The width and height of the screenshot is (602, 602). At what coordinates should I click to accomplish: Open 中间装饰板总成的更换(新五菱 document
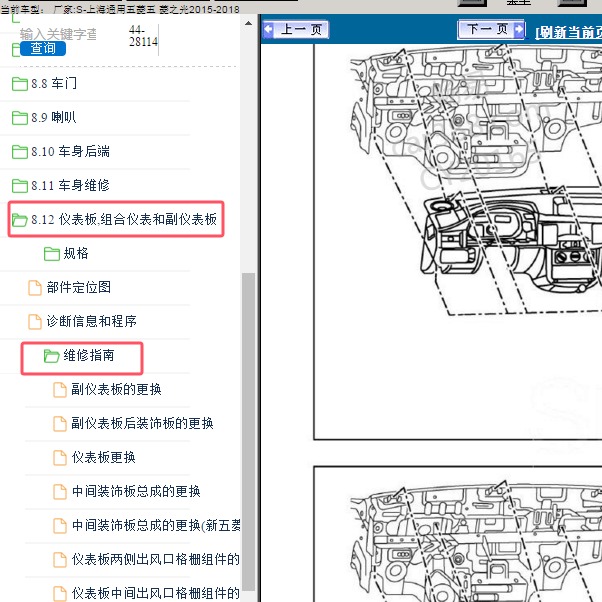click(156, 525)
